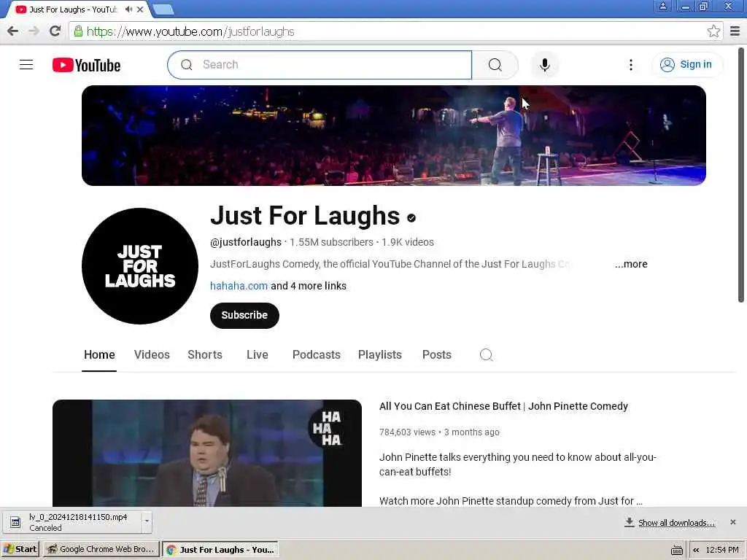The image size is (747, 560).
Task: Mute the tab audio speaker icon
Action: [x=128, y=9]
